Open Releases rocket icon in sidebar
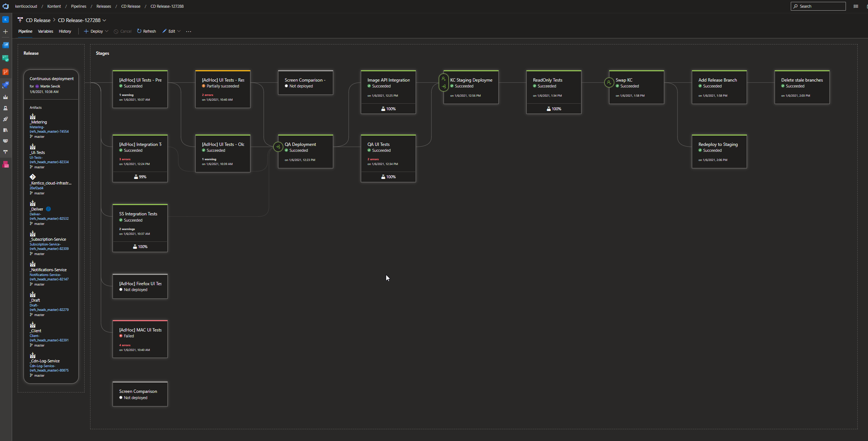The width and height of the screenshot is (868, 441). click(6, 119)
